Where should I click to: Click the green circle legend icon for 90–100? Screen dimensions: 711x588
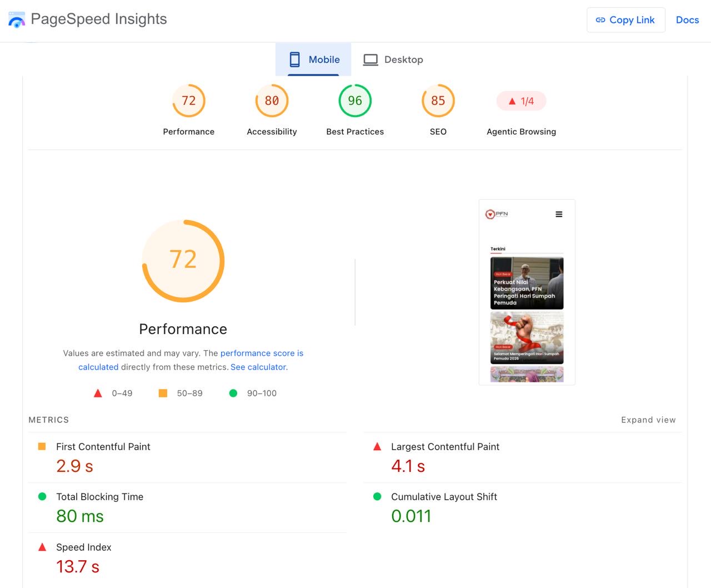click(x=233, y=393)
